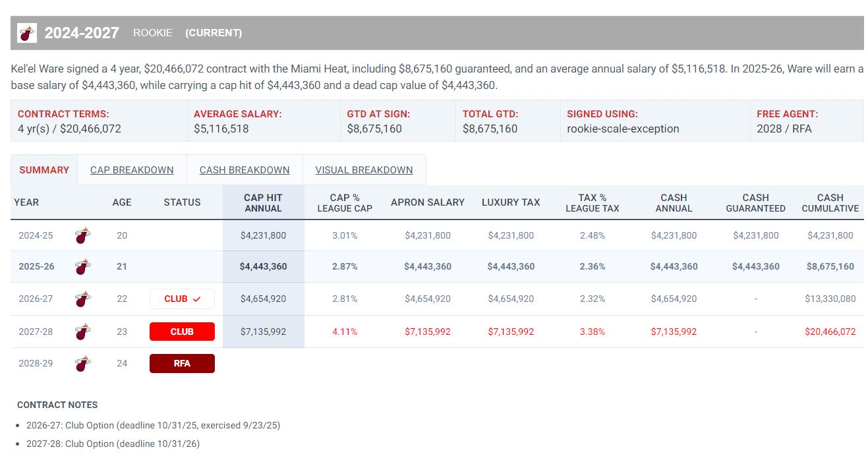Click the Heat logo in the 2024-25 row

click(x=82, y=235)
